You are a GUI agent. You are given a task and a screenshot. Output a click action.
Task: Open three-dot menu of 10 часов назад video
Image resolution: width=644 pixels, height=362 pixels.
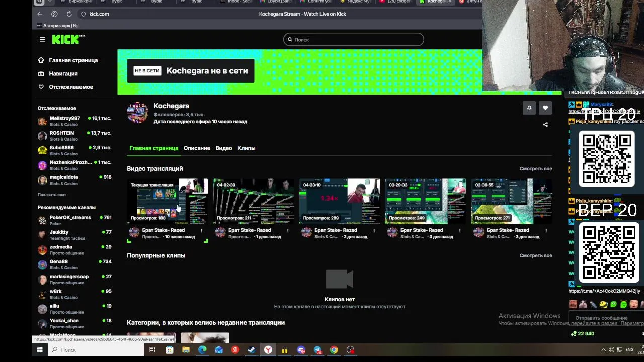click(x=202, y=231)
